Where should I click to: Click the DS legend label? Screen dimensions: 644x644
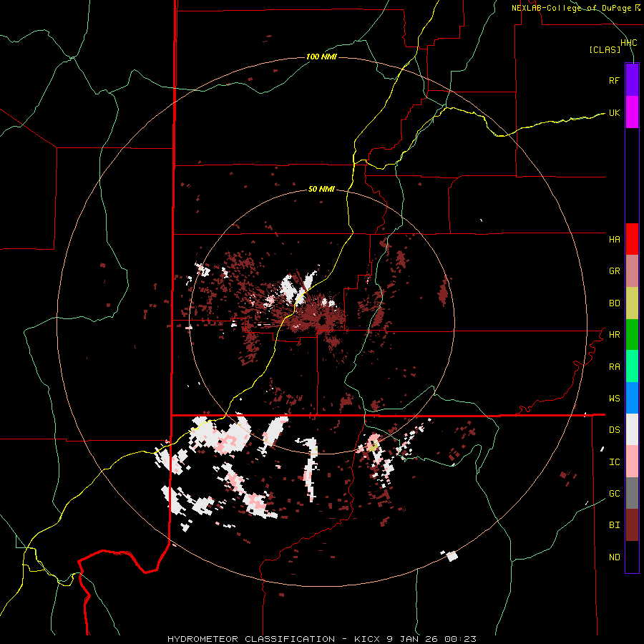coord(614,430)
